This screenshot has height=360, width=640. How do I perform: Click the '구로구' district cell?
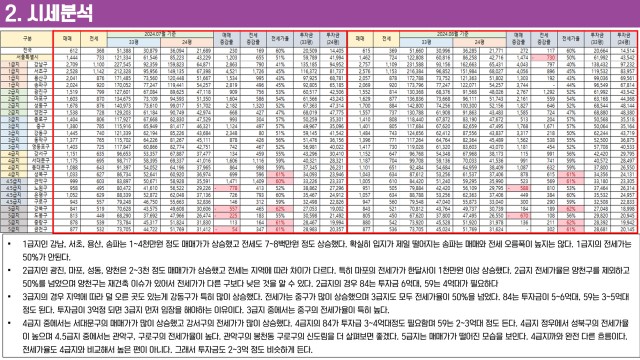click(40, 202)
